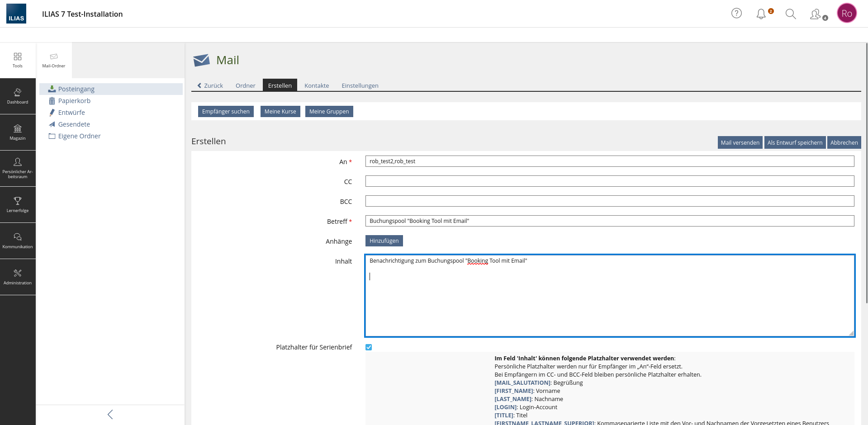Open Magazin in the main sidebar

pyautogui.click(x=18, y=132)
